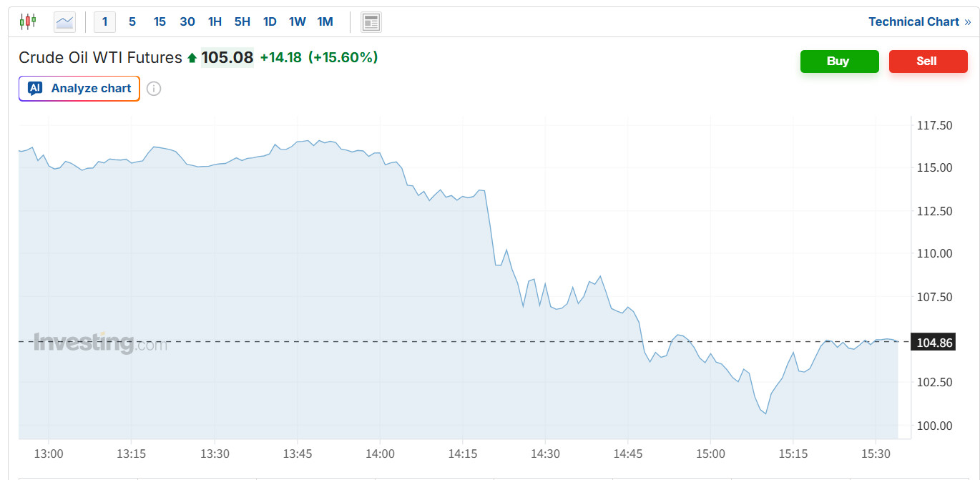Image resolution: width=980 pixels, height=480 pixels.
Task: Select the 15 minute interval
Action: (160, 22)
